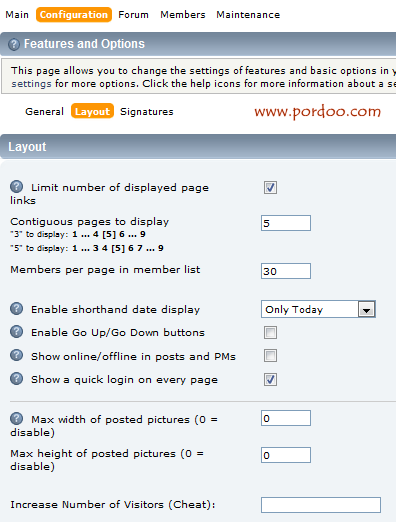Uncheck Limit number of displayed page links
This screenshot has width=396, height=522.
click(270, 187)
